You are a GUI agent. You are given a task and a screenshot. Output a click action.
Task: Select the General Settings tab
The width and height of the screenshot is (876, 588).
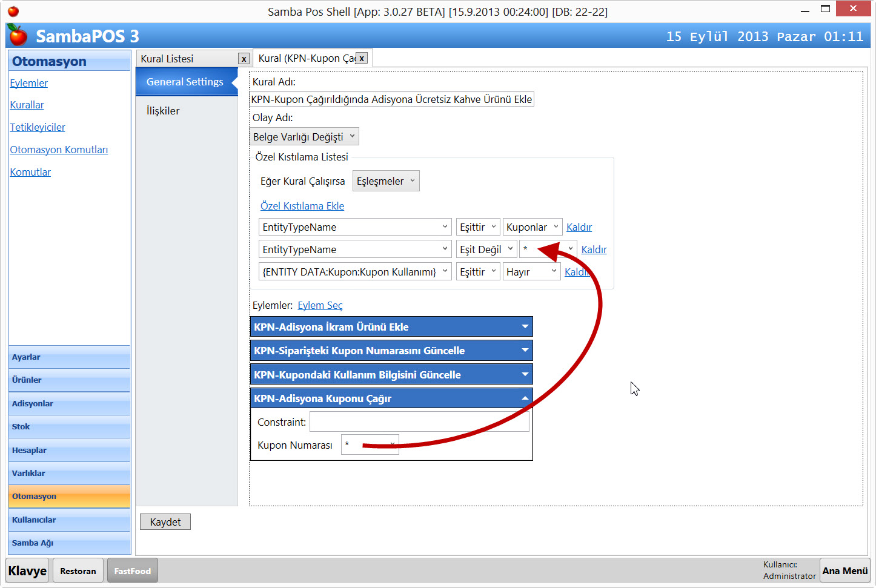[185, 82]
